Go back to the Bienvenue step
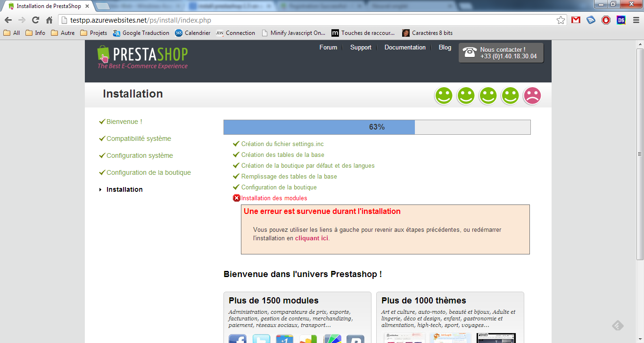Viewport: 644px width, 343px height. (x=124, y=122)
